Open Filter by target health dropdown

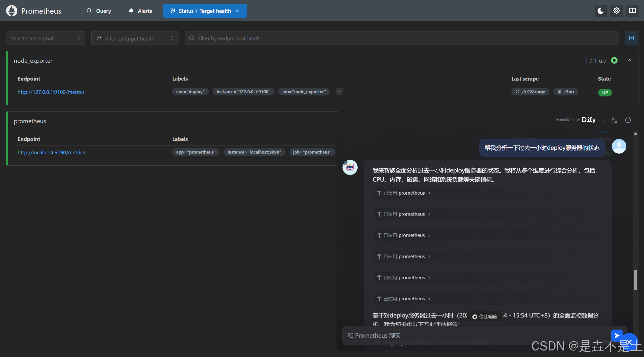(135, 38)
